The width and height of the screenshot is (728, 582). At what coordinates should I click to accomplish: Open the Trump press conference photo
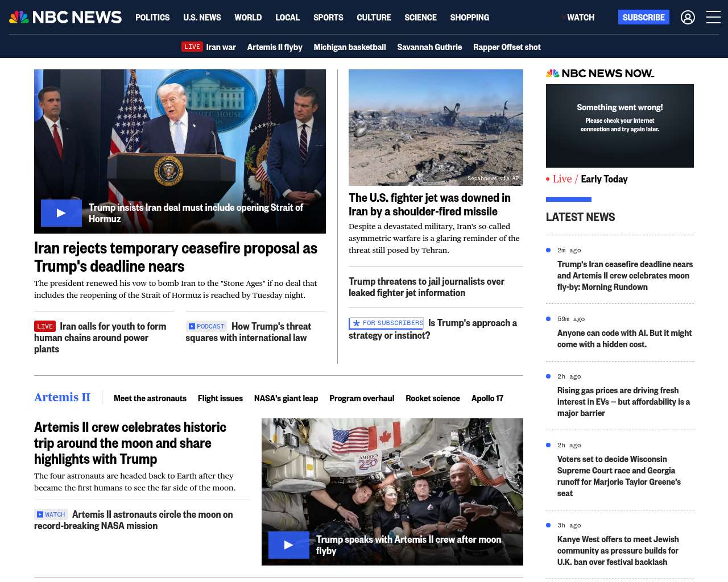pos(180,151)
